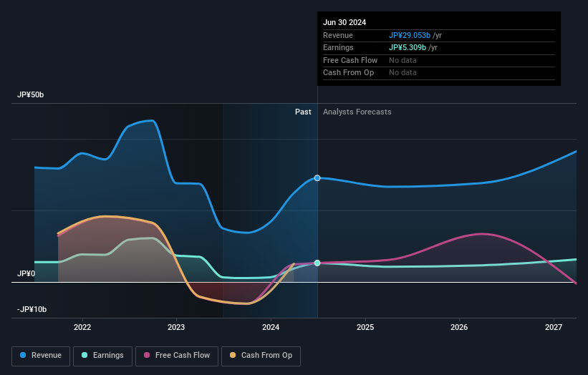Click the 2025 x-axis label

[x=365, y=327]
